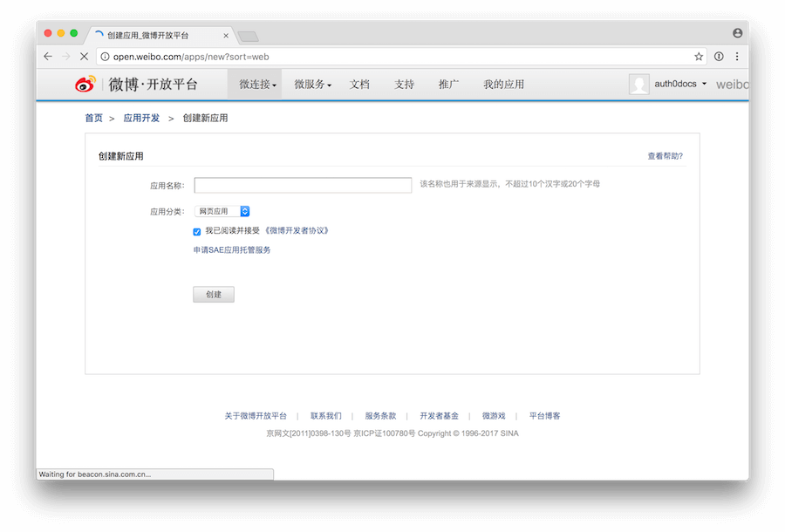Click the 创建 button
Image resolution: width=785 pixels, height=532 pixels.
coord(214,294)
